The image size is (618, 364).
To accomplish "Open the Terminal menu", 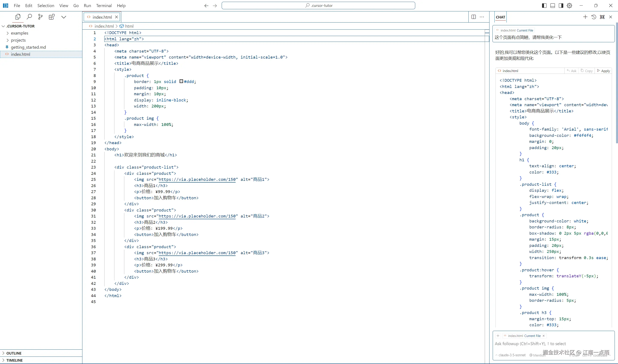I will (x=104, y=5).
